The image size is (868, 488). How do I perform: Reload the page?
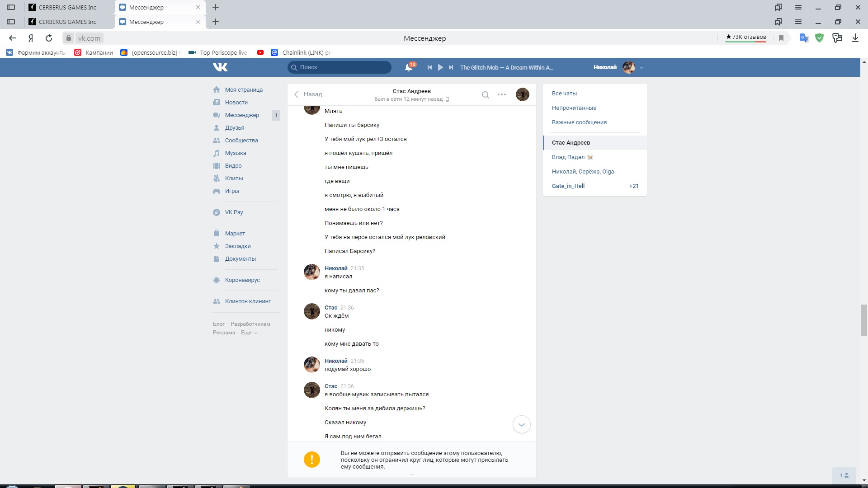[49, 38]
